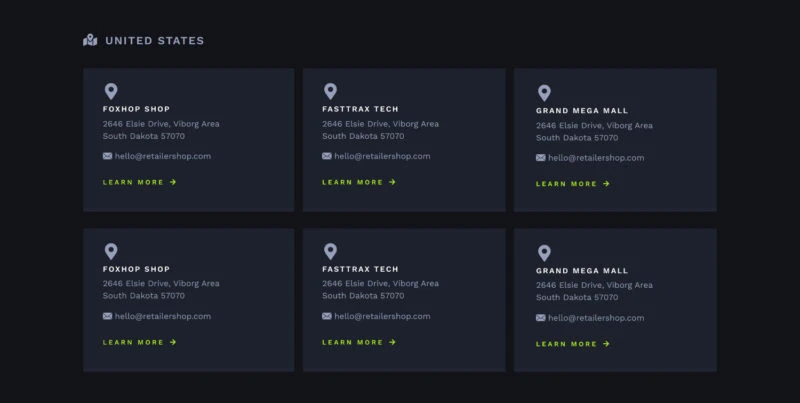Click the Elsie Drive address in lower-row Grand Mega Mall card
The width and height of the screenshot is (800, 403).
(594, 291)
